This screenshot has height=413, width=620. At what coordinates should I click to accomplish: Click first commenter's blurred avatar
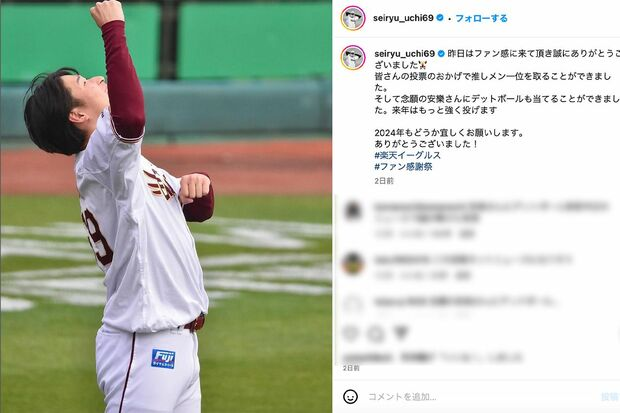(x=353, y=210)
